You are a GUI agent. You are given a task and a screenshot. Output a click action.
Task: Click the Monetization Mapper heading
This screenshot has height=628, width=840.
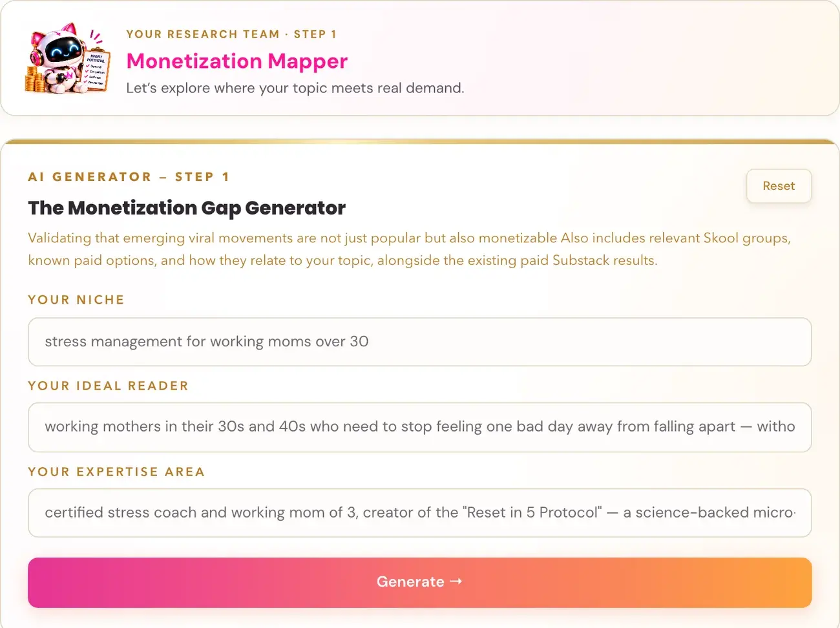237,61
